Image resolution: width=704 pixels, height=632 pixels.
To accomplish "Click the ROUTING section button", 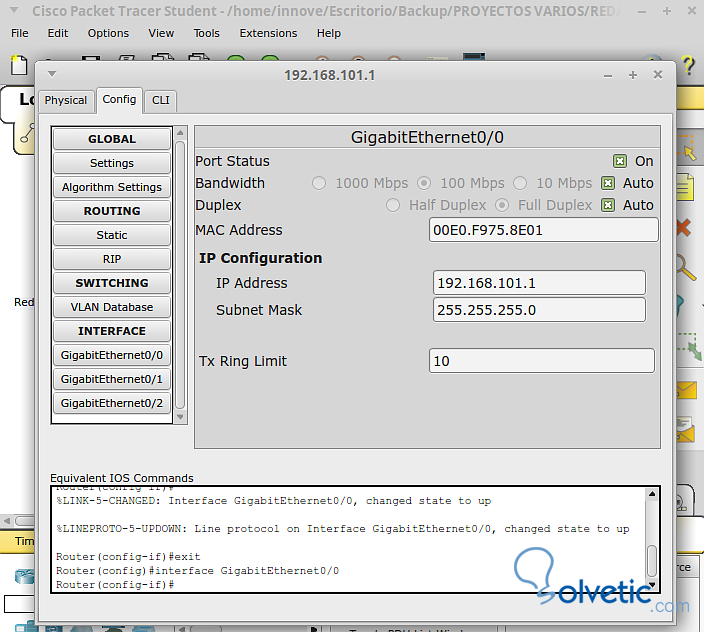I will click(112, 211).
